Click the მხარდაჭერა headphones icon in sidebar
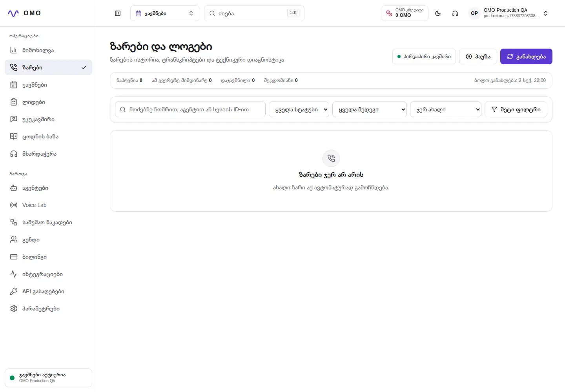565x392 pixels. pyautogui.click(x=14, y=154)
